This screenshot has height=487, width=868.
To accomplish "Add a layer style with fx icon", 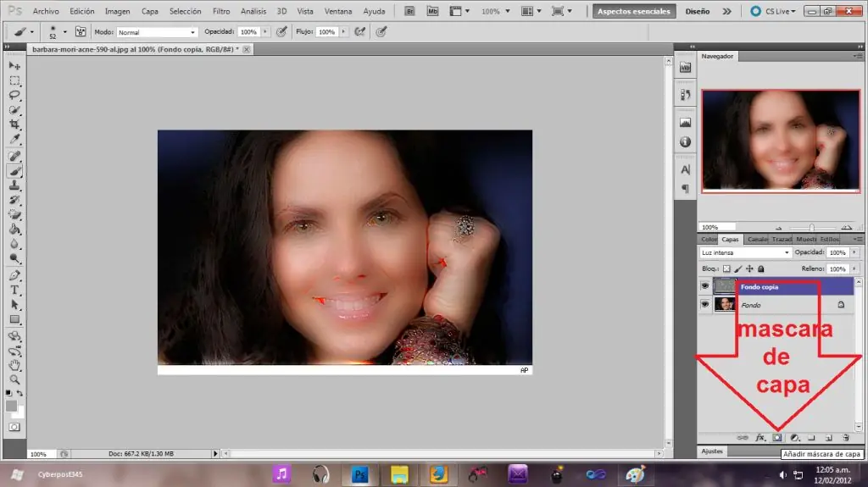I will 760,438.
